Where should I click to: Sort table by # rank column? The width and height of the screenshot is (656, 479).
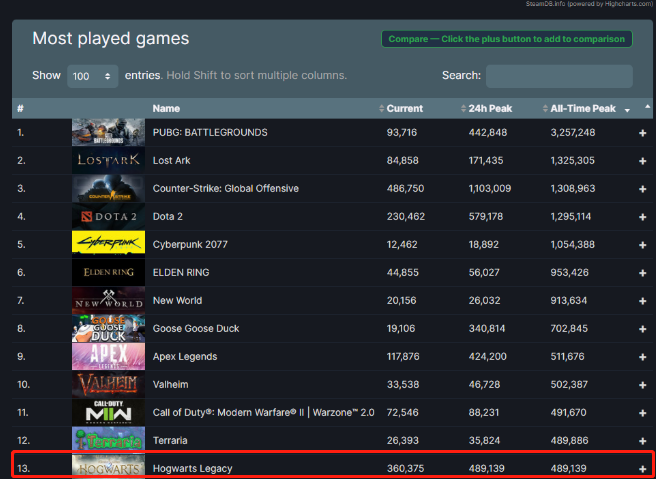coord(20,108)
